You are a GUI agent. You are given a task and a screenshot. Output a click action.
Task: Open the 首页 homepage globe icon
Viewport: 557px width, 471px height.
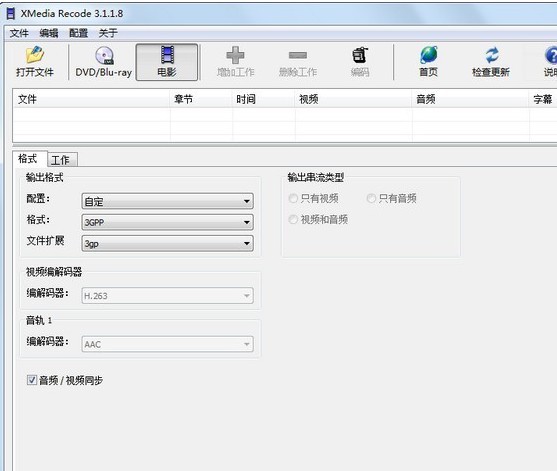click(429, 55)
